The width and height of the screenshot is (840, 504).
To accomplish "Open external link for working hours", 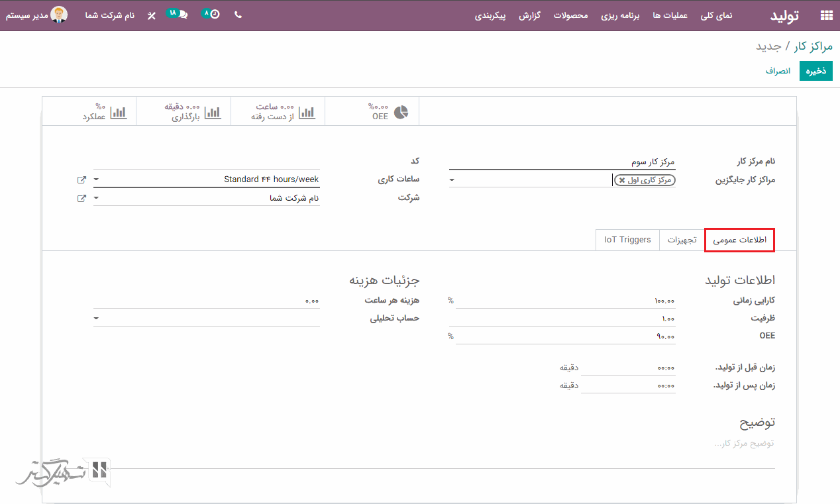I will point(81,179).
